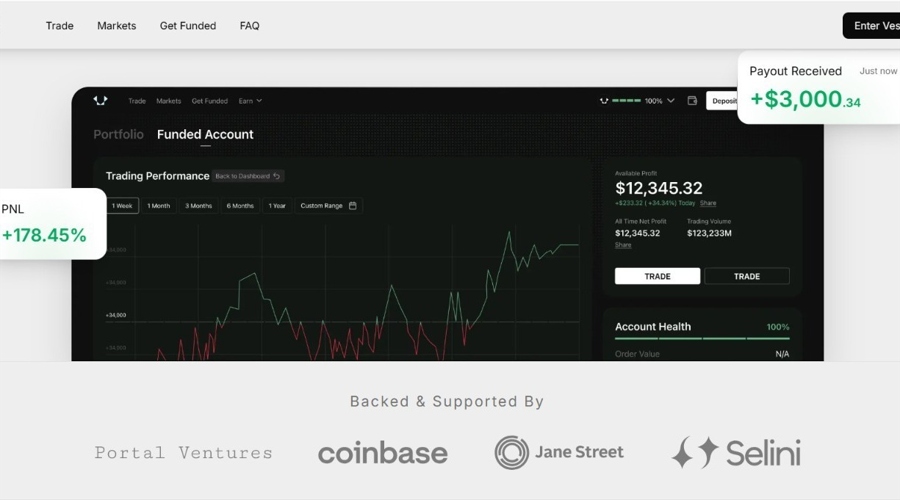The height and width of the screenshot is (500, 900).
Task: Click the Selini star logo
Action: pos(695,452)
